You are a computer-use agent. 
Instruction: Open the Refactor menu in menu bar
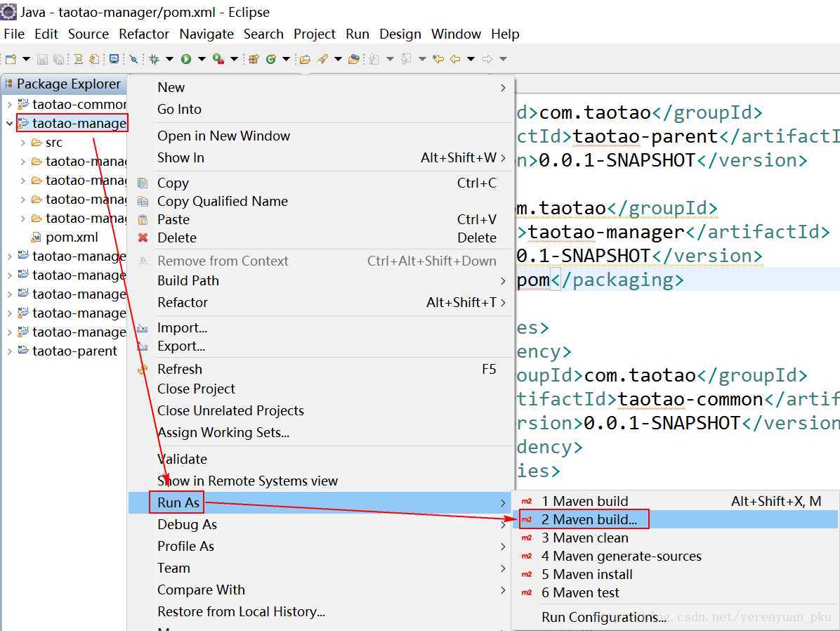coord(144,34)
